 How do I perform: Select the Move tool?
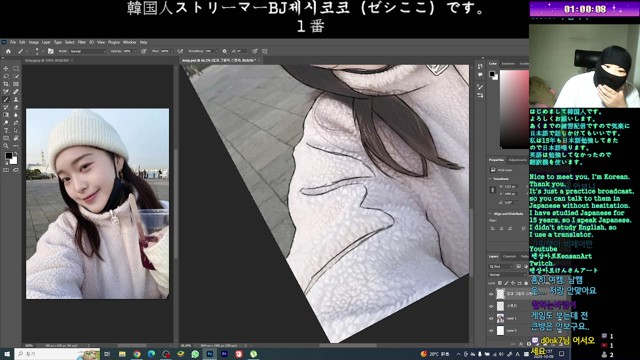click(x=6, y=68)
